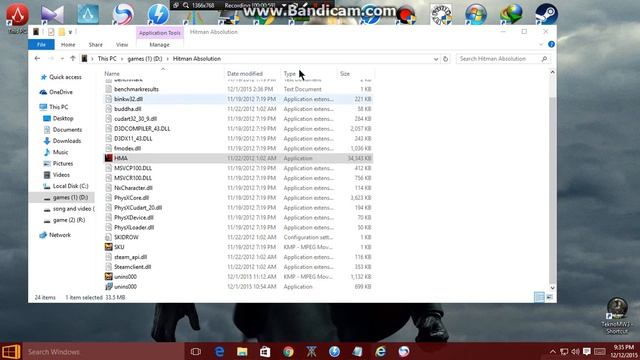Viewport: 640px width, 360px height.
Task: Sort files by Date modified column
Action: pyautogui.click(x=245, y=73)
